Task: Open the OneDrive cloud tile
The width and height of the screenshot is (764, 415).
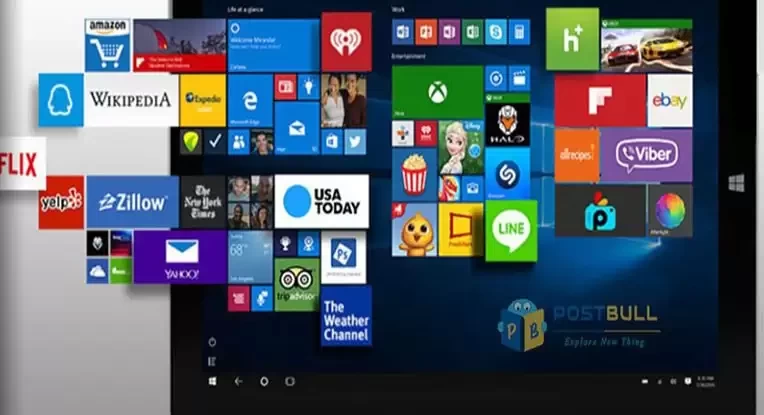Action: pyautogui.click(x=97, y=271)
